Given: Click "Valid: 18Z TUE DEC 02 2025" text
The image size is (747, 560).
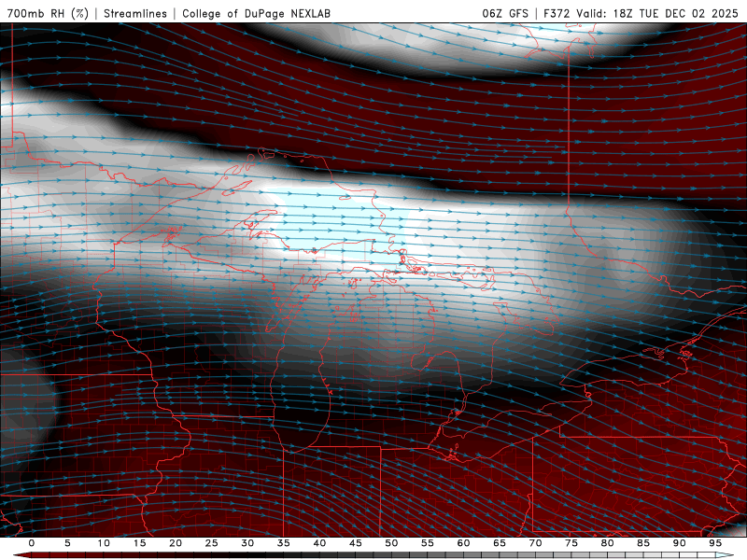Looking at the screenshot, I should coord(657,13).
